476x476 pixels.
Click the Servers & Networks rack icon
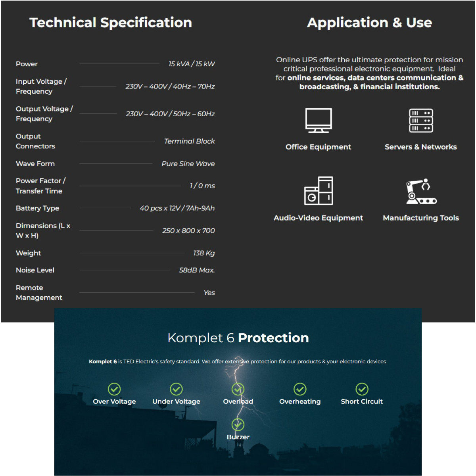(x=421, y=121)
